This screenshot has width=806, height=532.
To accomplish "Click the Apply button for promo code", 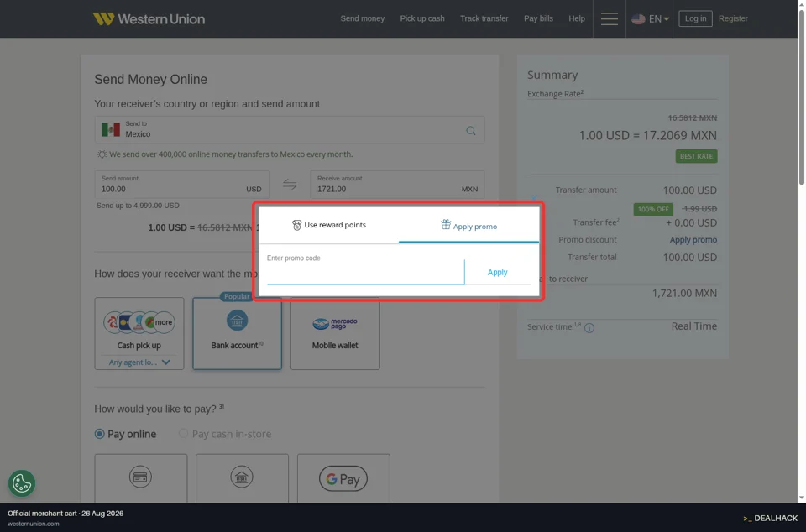I will tap(497, 272).
